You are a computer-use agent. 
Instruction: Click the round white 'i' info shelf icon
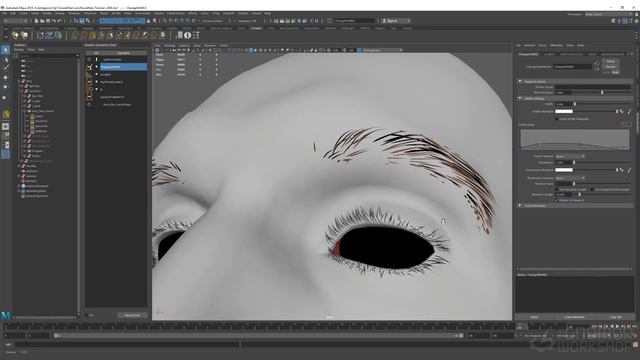187,36
